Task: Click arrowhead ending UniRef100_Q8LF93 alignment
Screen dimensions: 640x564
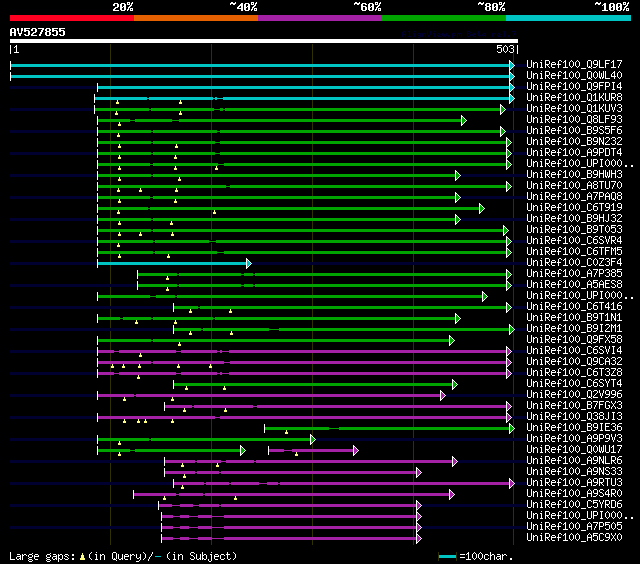Action: [x=464, y=120]
